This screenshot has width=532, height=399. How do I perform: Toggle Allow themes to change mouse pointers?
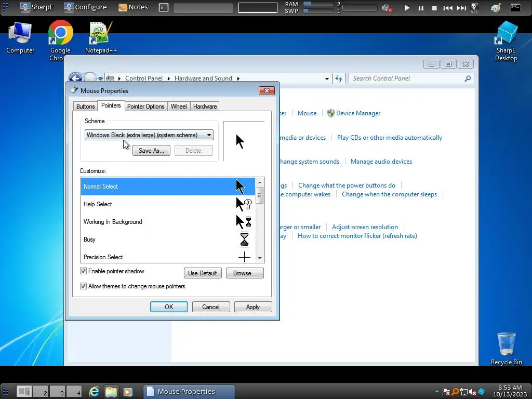point(83,286)
